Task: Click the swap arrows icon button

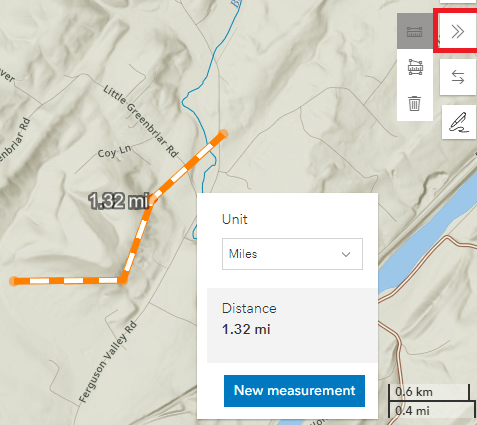Action: pos(458,77)
